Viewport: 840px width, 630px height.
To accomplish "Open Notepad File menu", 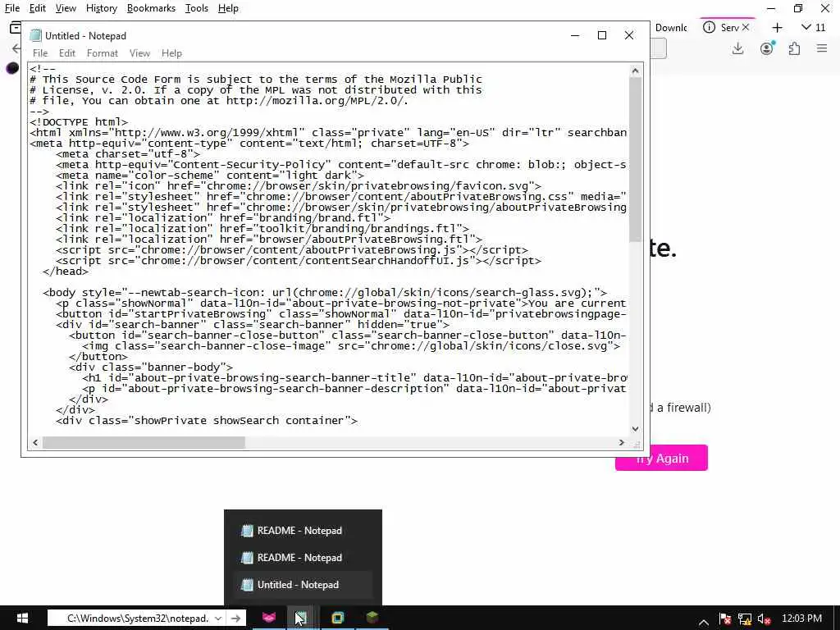I will (x=40, y=53).
